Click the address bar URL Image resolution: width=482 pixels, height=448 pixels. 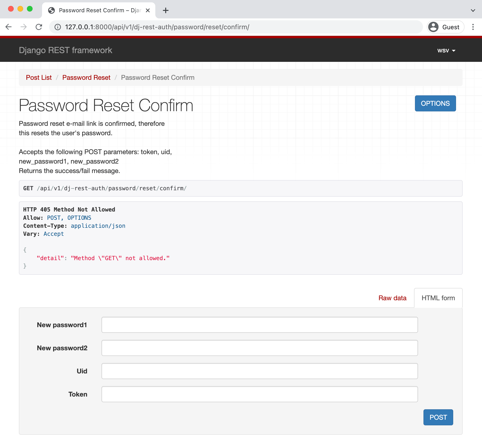(x=157, y=27)
